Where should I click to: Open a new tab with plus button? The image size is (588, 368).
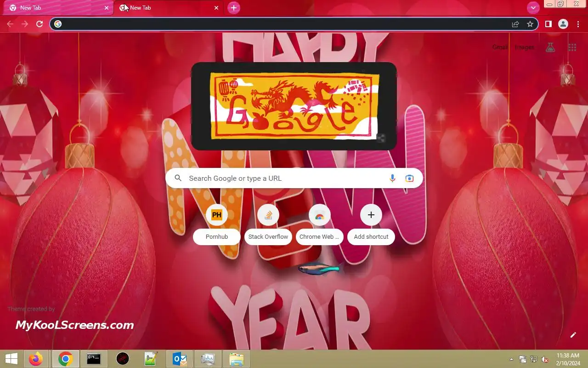coord(234,8)
